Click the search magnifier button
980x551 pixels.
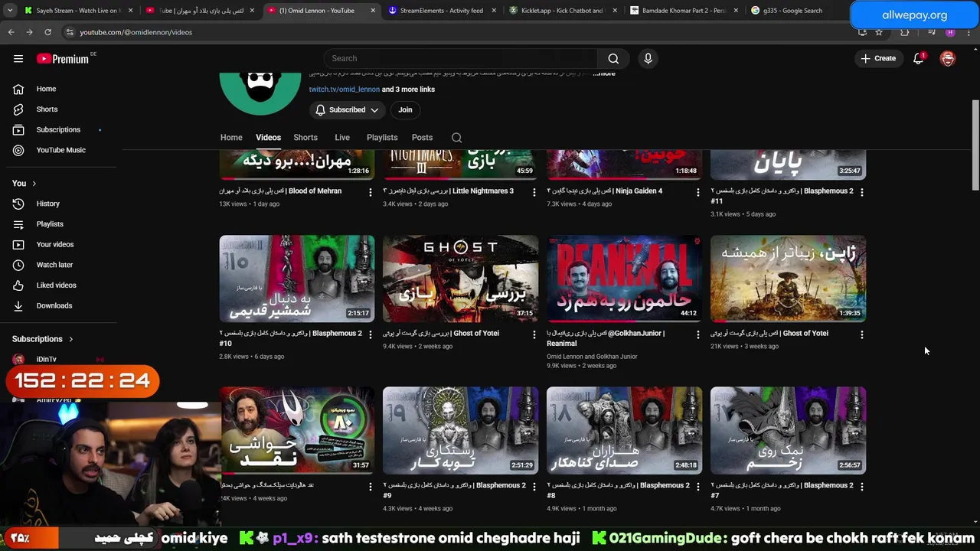(613, 58)
